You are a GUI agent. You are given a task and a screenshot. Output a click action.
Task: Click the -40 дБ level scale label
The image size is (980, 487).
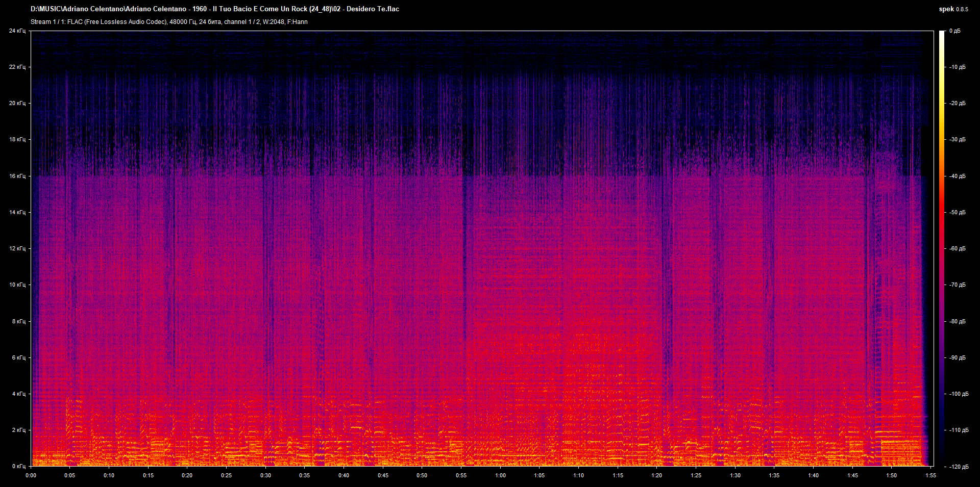(957, 176)
